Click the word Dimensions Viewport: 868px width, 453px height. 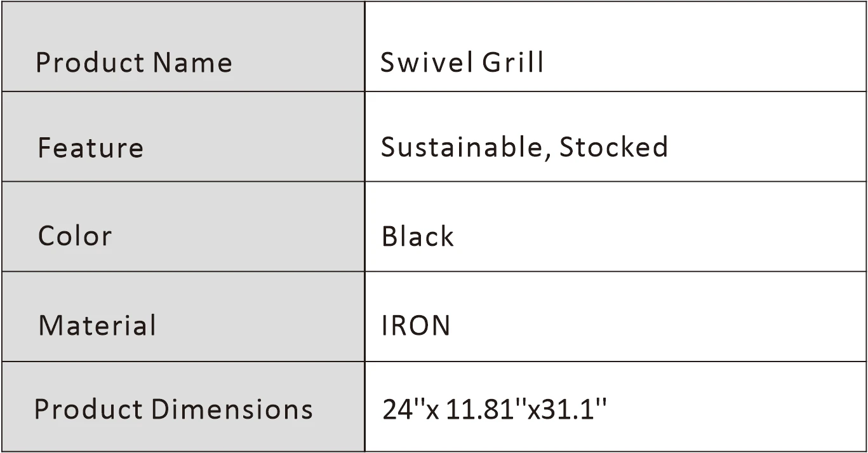[232, 409]
